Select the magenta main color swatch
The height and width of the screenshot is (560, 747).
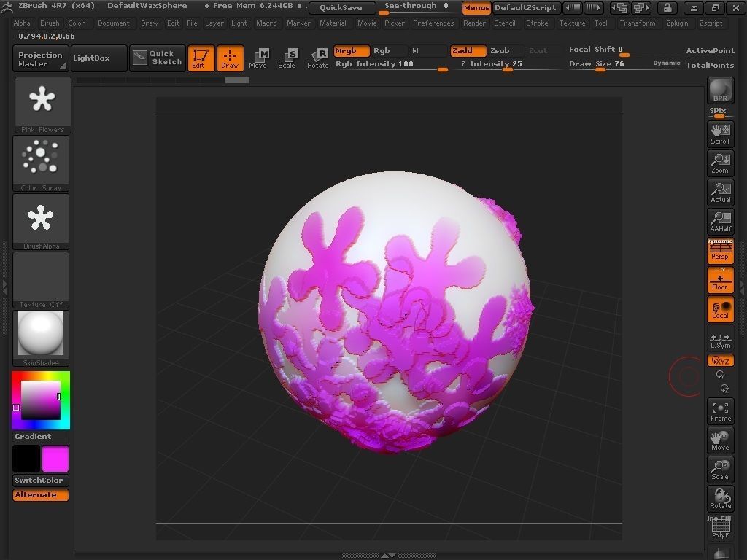(x=55, y=459)
